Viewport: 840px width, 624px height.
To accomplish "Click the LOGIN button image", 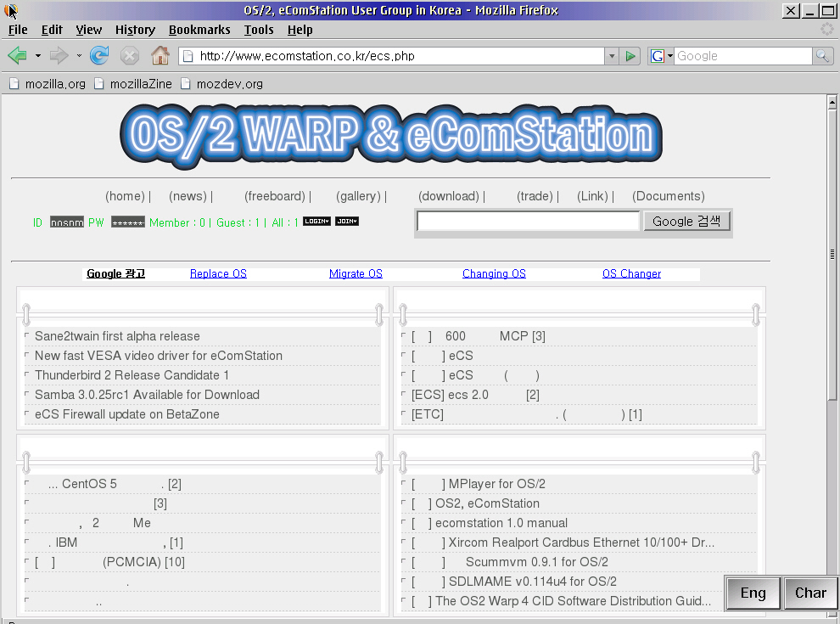I will tap(316, 222).
